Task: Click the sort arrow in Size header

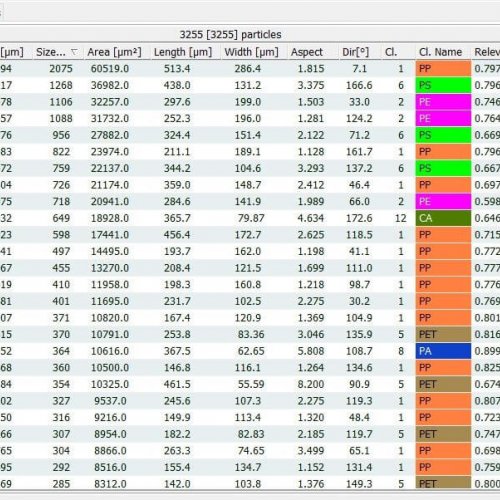Action: (74, 52)
